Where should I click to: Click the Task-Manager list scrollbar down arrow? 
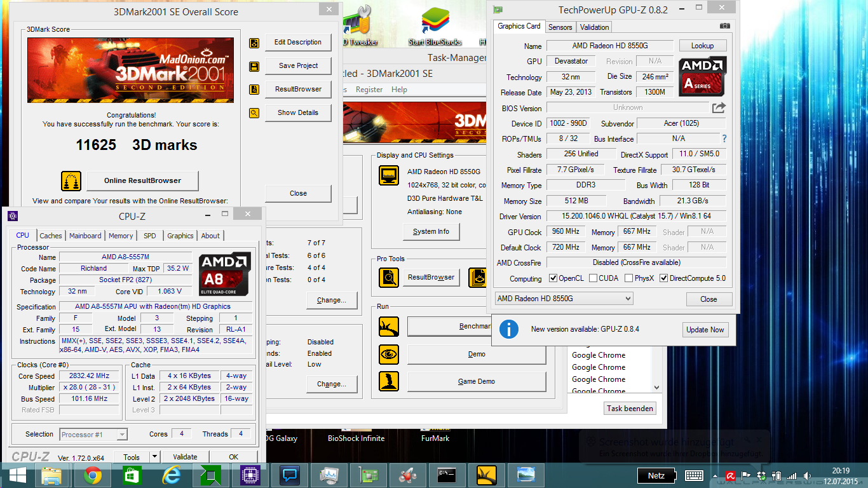657,387
